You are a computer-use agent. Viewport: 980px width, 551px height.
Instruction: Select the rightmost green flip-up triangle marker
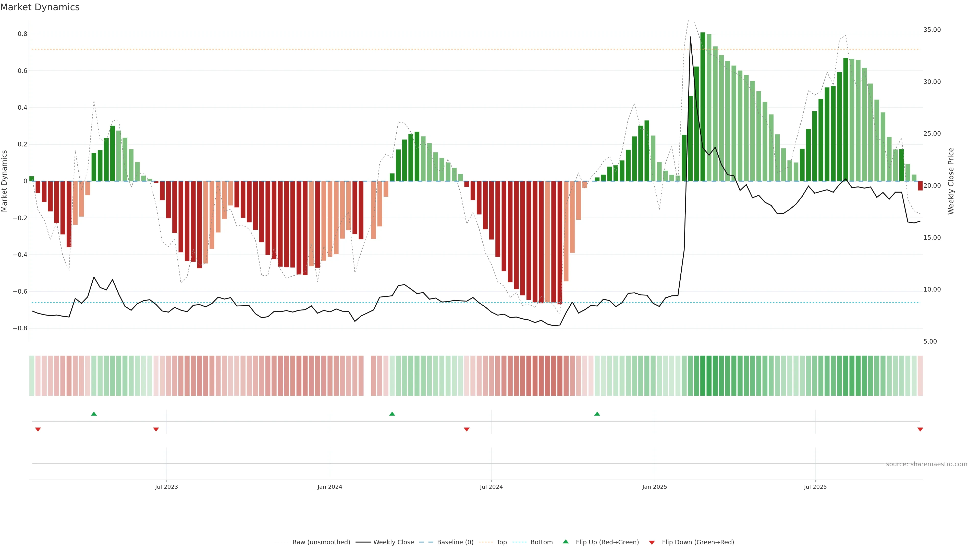[597, 414]
